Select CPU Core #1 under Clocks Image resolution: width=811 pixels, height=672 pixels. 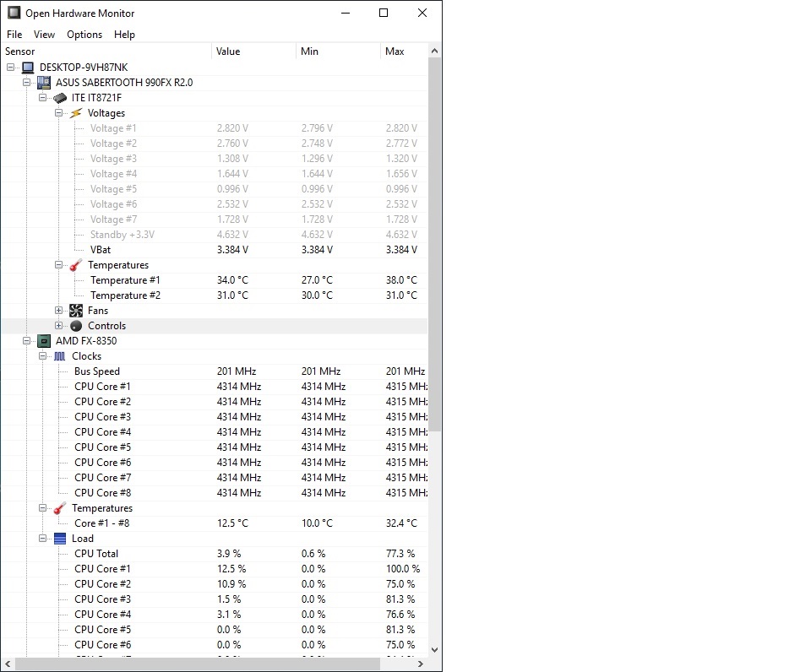214,387
